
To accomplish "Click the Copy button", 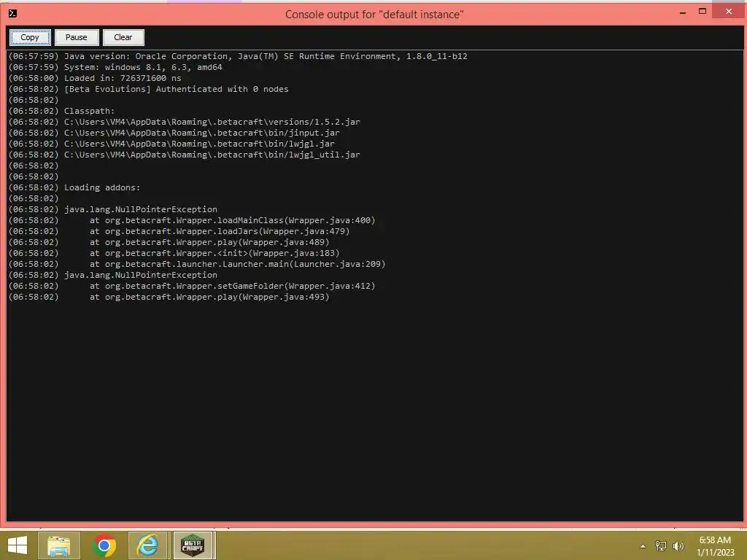I will point(29,37).
